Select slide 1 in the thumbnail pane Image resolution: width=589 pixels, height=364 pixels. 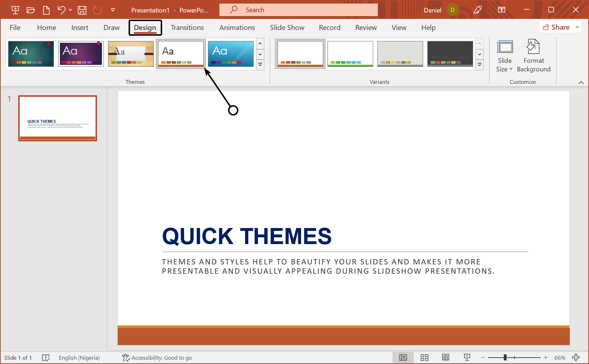click(57, 118)
